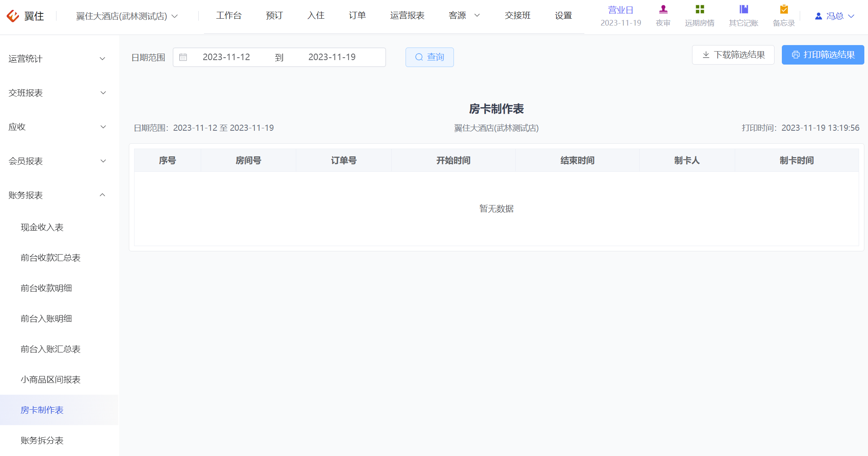Open the 其它记账 bookmark icon
This screenshot has height=456, width=868.
point(744,9)
